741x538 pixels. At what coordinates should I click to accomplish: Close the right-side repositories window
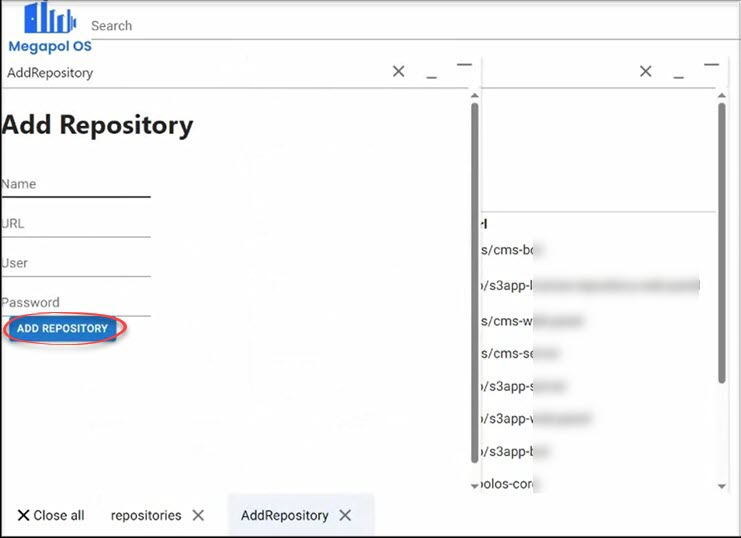645,71
